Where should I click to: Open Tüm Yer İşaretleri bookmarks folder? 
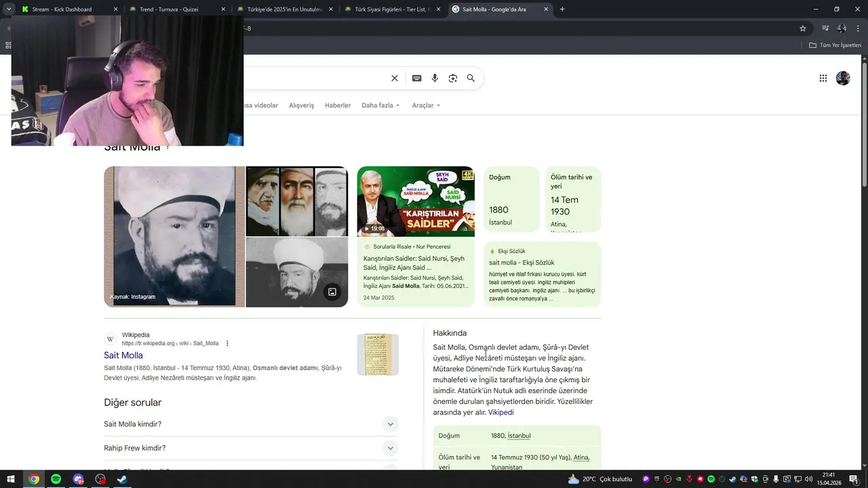[835, 45]
